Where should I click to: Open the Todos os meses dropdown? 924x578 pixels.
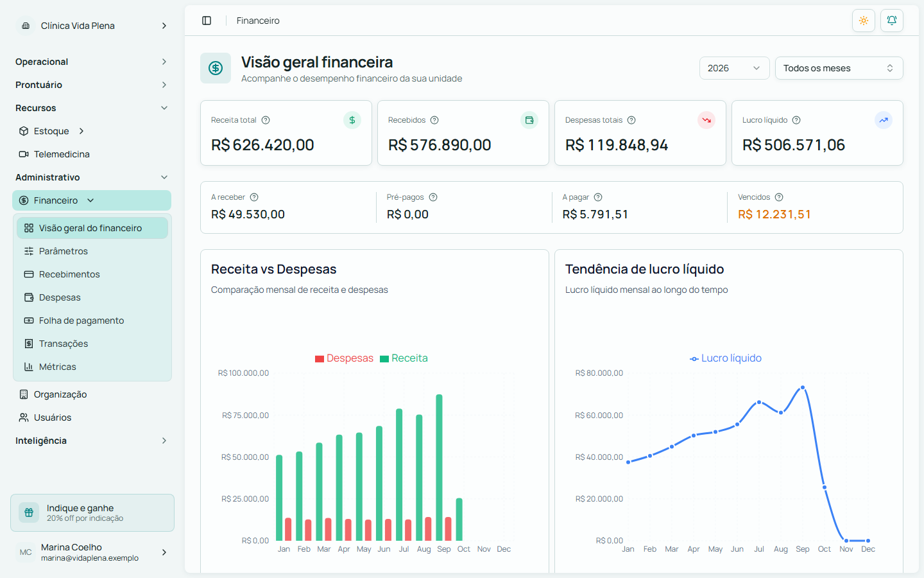pyautogui.click(x=839, y=68)
